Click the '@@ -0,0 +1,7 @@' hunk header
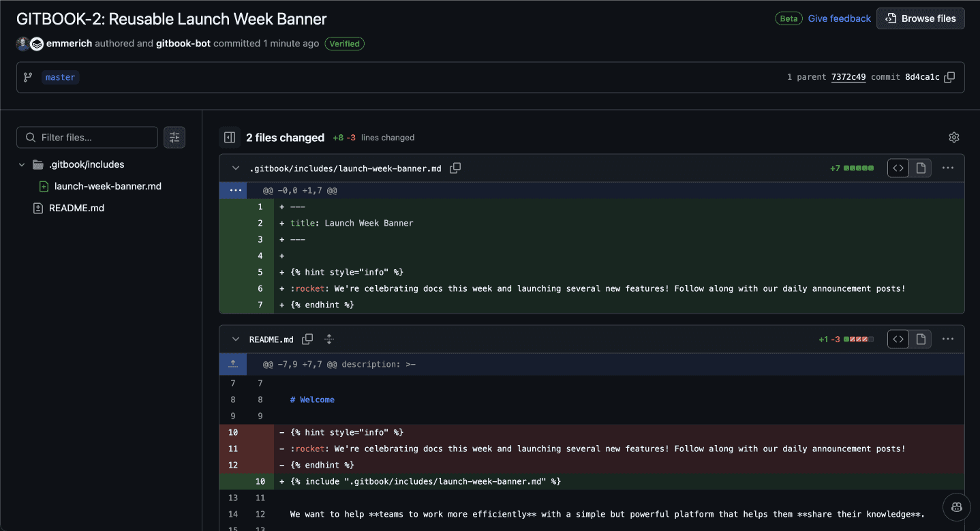The width and height of the screenshot is (980, 531). coord(300,191)
